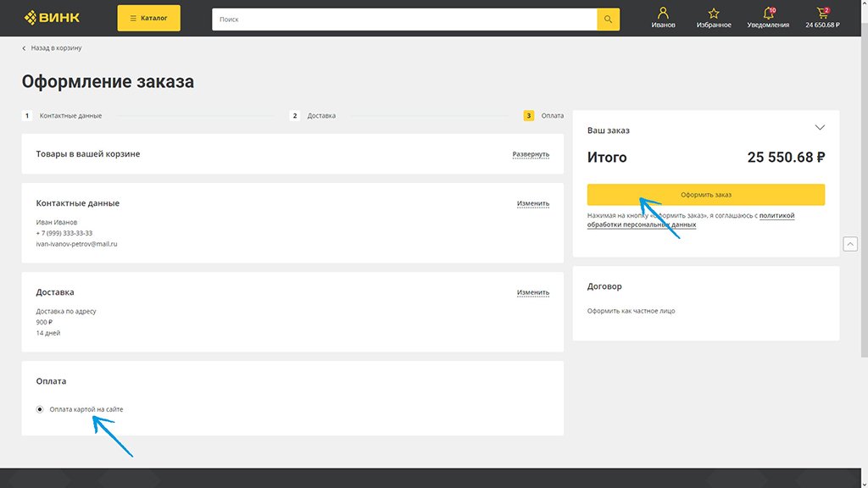
Task: Open политикой обработки персональных данных link
Action: (x=691, y=220)
